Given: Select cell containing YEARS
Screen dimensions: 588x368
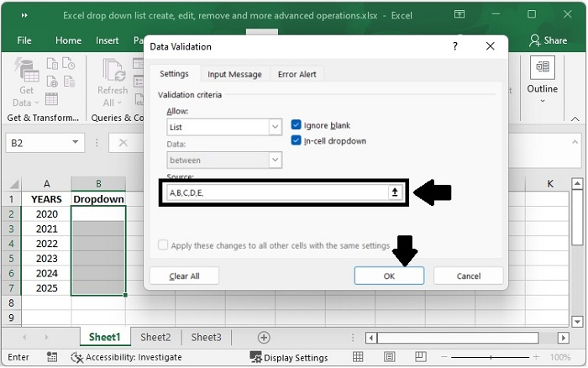Looking at the screenshot, I should click(x=46, y=199).
